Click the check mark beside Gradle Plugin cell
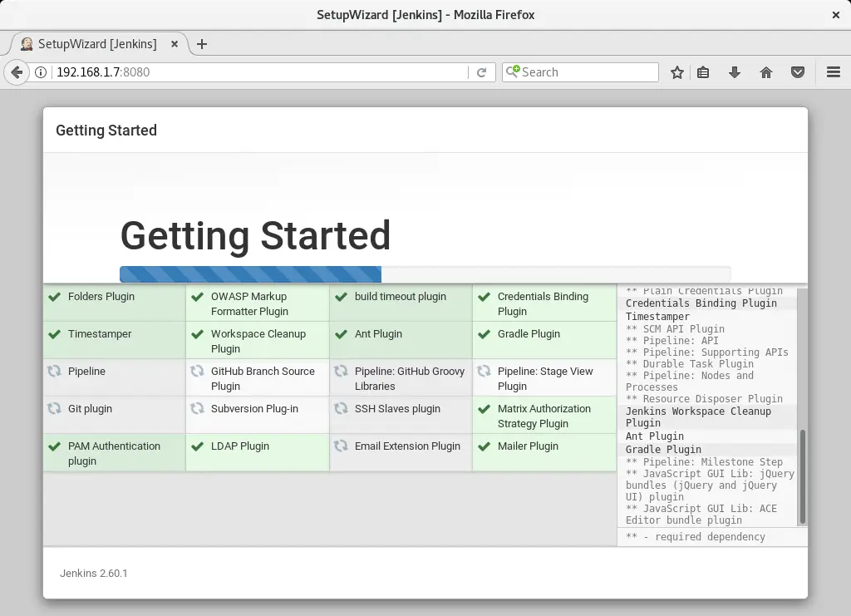The height and width of the screenshot is (616, 851). 485,334
